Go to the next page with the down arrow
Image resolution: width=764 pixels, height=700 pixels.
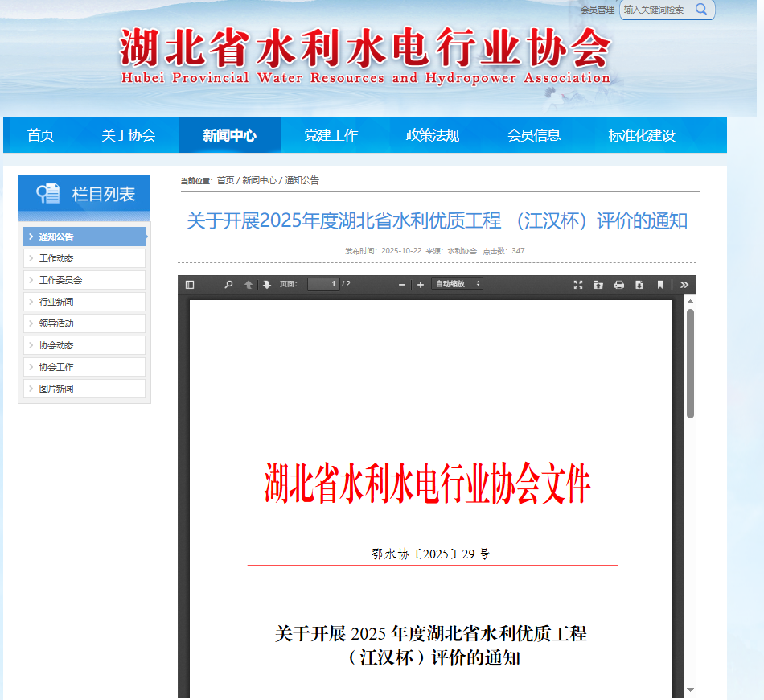click(x=266, y=284)
